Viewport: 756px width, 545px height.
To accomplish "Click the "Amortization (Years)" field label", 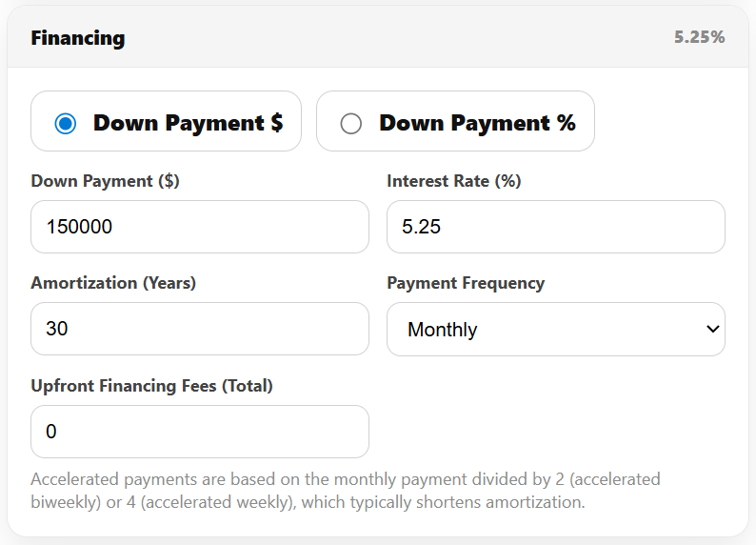I will point(113,283).
